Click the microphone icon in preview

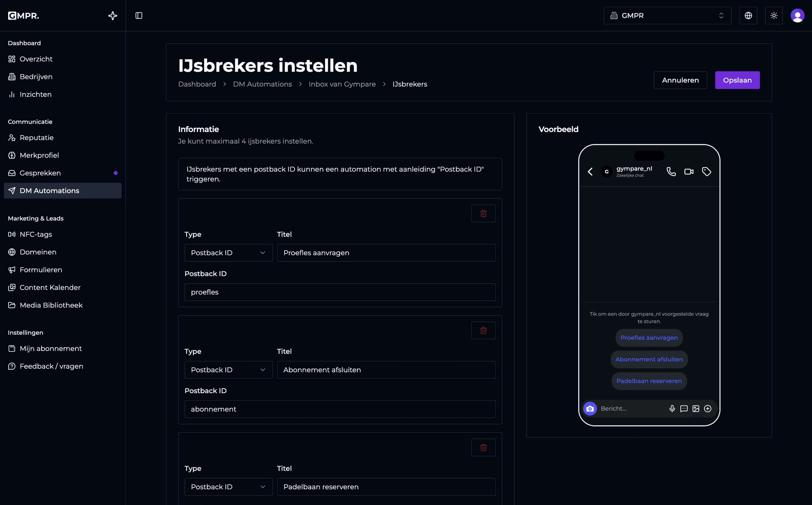click(x=672, y=409)
